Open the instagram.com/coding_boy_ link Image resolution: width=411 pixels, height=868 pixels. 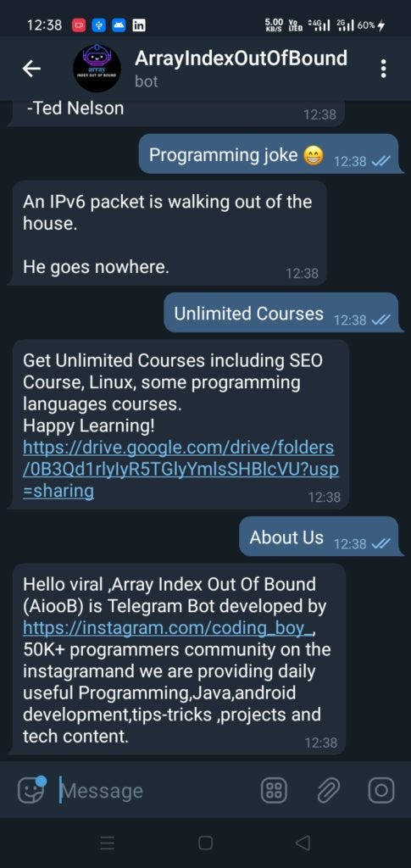(x=169, y=628)
